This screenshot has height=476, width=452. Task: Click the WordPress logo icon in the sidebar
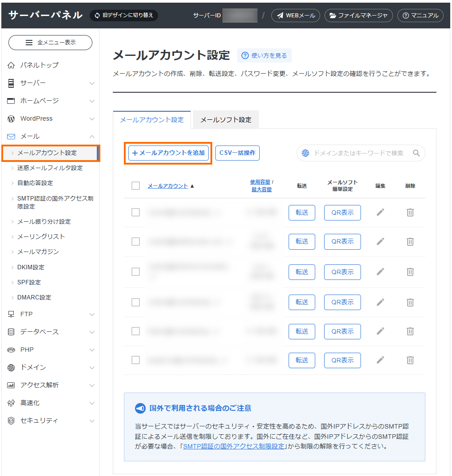[x=11, y=119]
